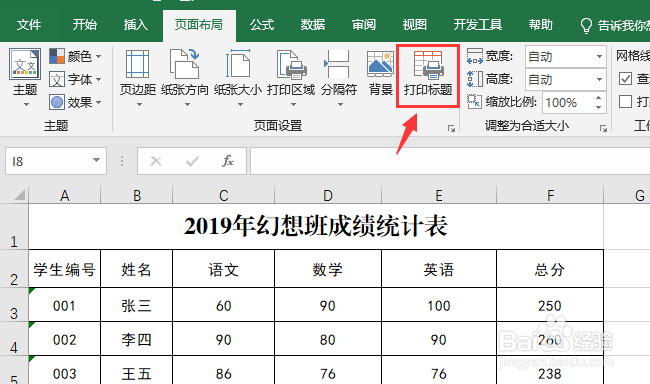The height and width of the screenshot is (384, 650).
Task: Click the 总分 header cell
Action: tap(550, 269)
